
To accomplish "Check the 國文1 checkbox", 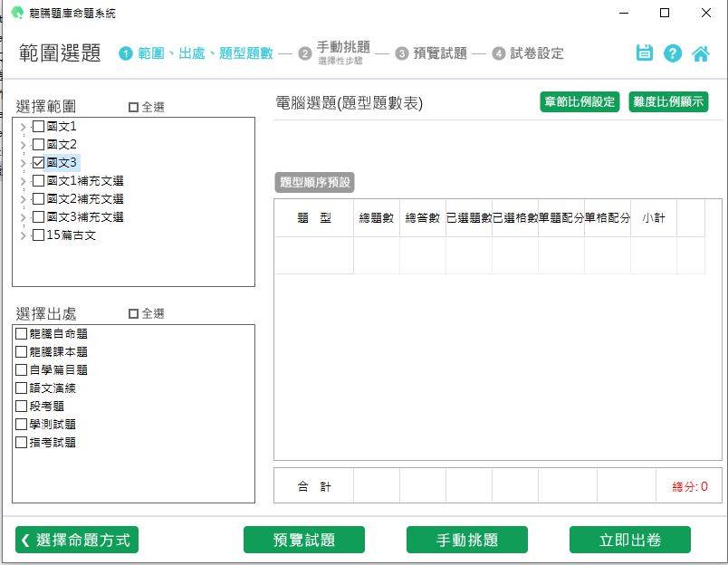I will coord(39,126).
